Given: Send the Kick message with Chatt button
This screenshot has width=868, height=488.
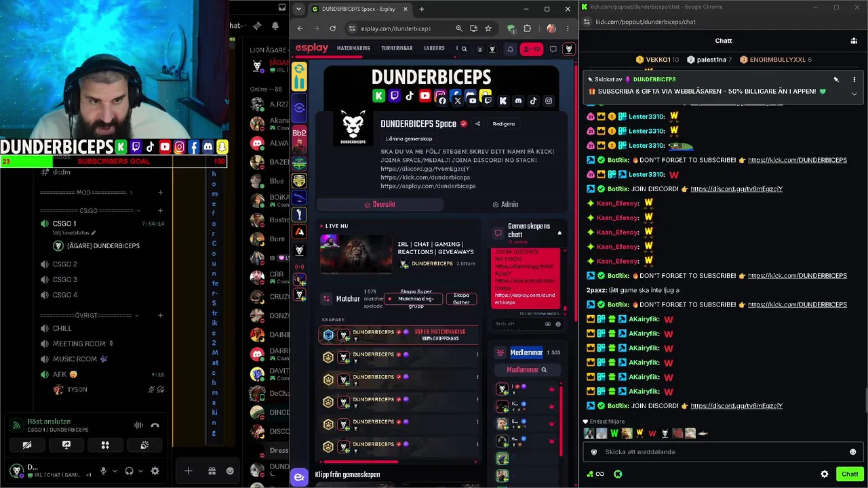Looking at the screenshot, I should (850, 474).
